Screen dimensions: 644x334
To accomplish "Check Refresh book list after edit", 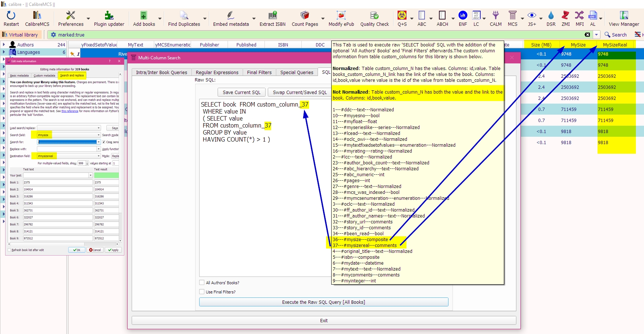I will click(x=9, y=250).
